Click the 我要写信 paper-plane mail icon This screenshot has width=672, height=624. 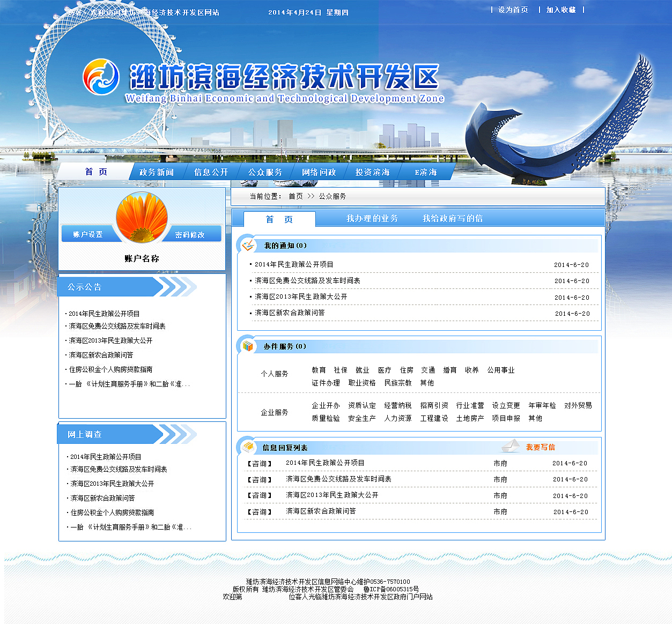click(x=511, y=447)
